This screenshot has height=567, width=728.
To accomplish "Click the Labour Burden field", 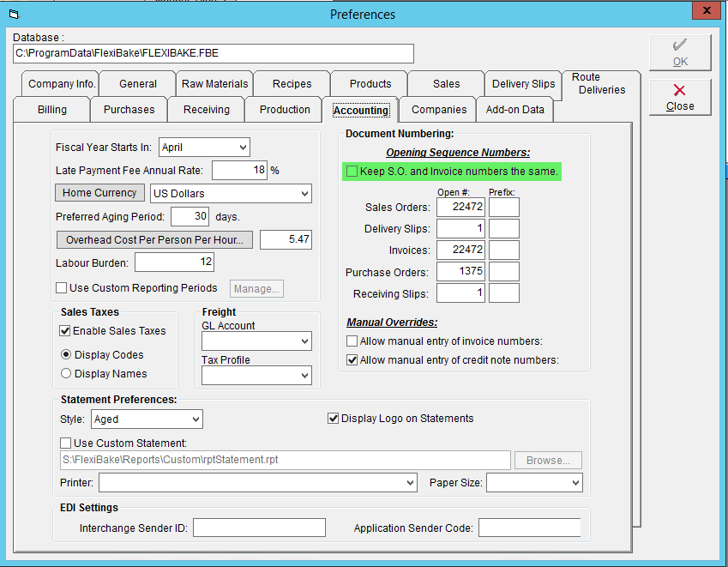I will point(174,262).
